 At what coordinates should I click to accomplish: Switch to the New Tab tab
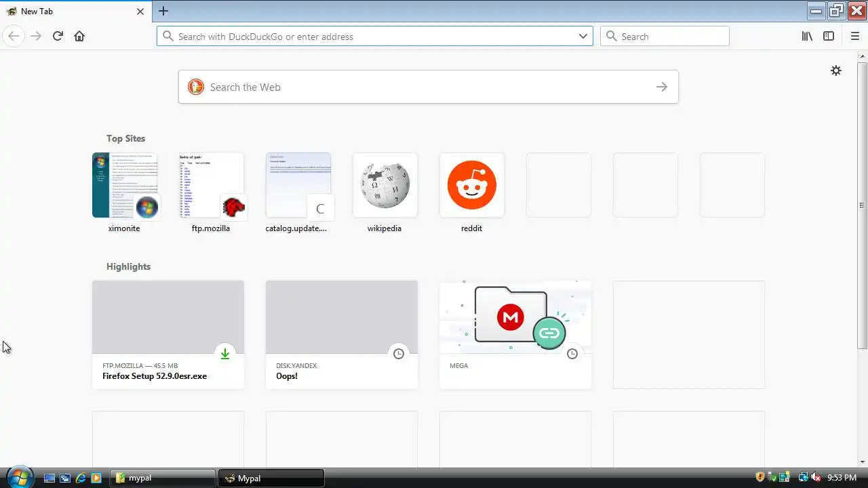click(75, 12)
